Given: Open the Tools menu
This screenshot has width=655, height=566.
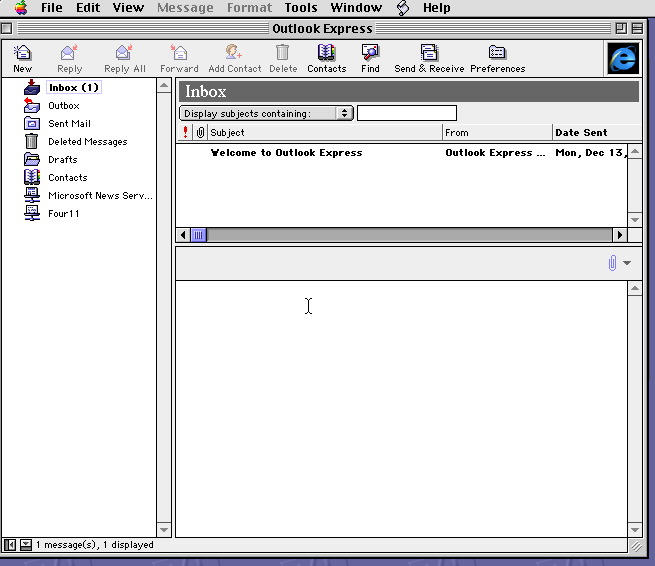Looking at the screenshot, I should point(301,8).
